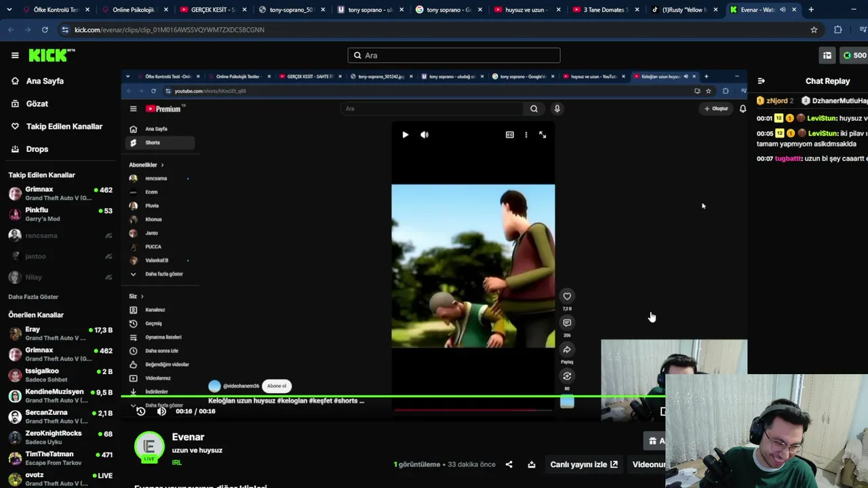The width and height of the screenshot is (868, 488).
Task: Open Grimnax in followed channels list
Action: (60, 193)
